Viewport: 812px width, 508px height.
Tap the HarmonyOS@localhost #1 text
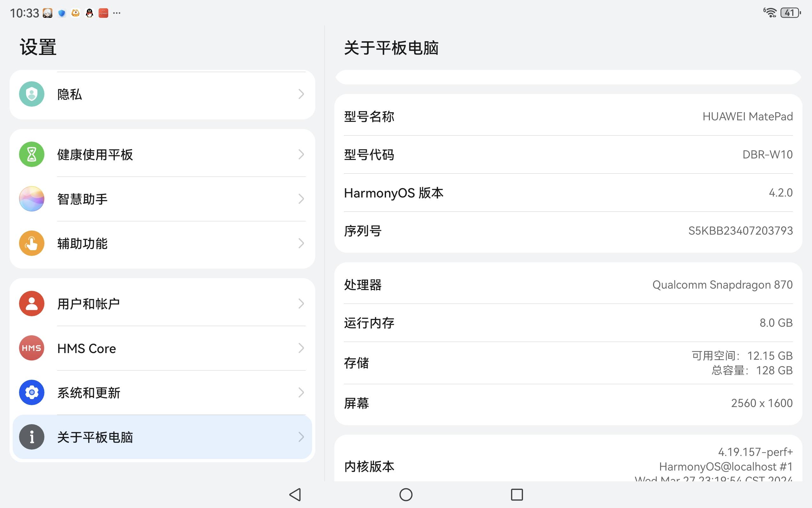(x=726, y=467)
